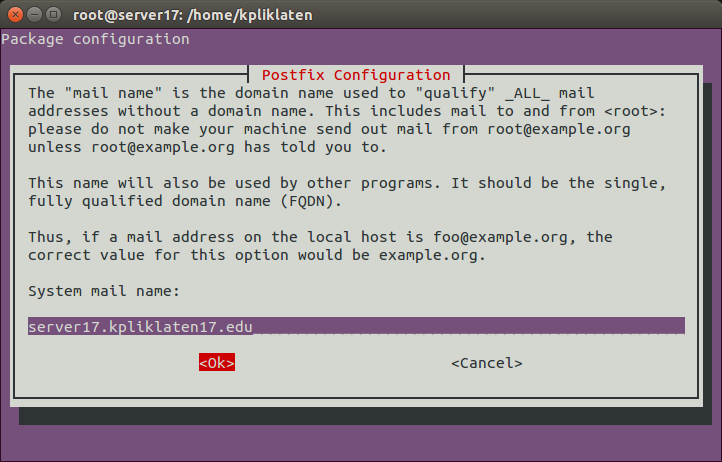Maximize the terminal window
Image resolution: width=722 pixels, height=462 pixels.
pos(54,15)
